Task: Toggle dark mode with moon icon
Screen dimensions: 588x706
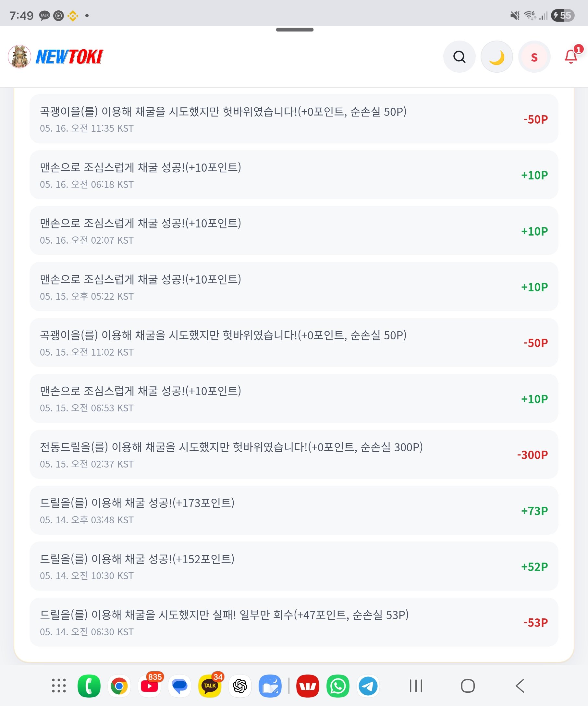Action: pos(496,57)
